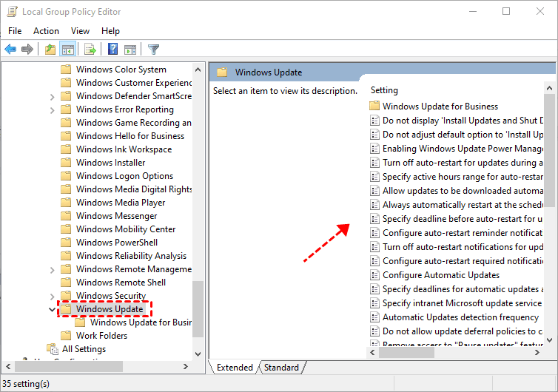The width and height of the screenshot is (558, 392).
Task: Click policy icon beside Automatic Updates detection frequency
Action: point(374,317)
